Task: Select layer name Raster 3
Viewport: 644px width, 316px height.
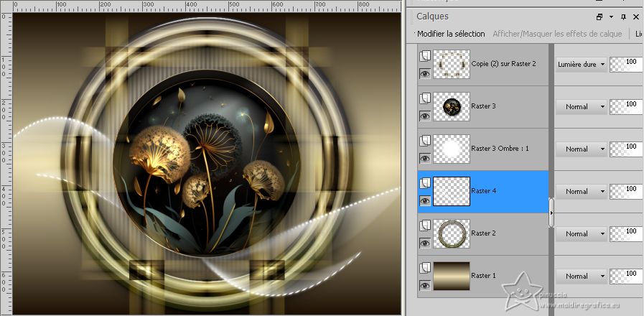Action: click(483, 106)
